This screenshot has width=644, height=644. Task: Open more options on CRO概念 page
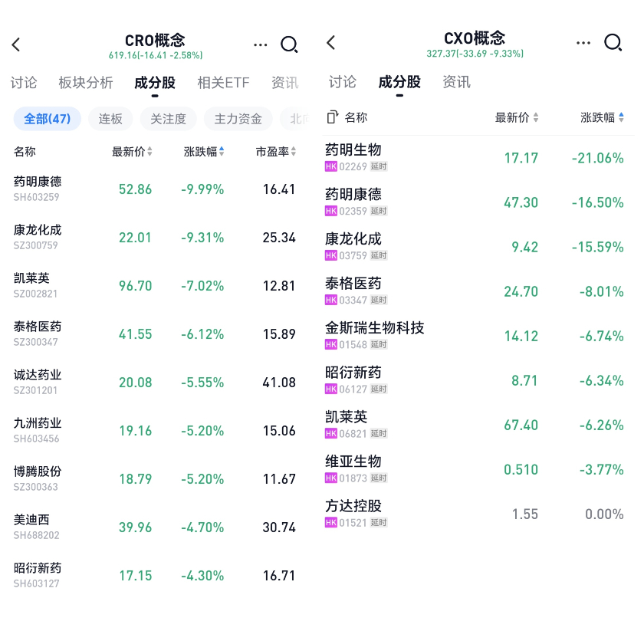point(261,44)
